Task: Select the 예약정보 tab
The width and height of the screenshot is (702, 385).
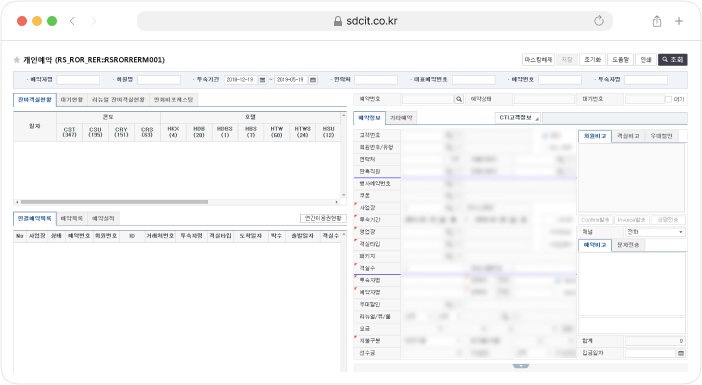Action: click(369, 118)
